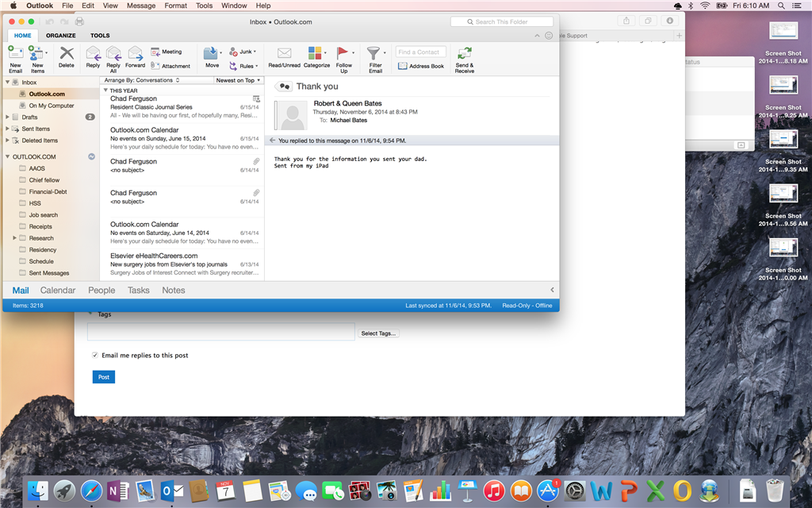Switch to Notes view
This screenshot has width=812, height=508.
coord(174,291)
